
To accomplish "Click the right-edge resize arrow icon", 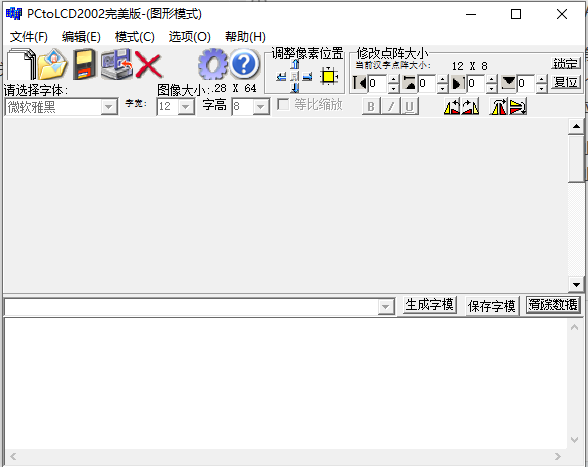I will tap(458, 83).
